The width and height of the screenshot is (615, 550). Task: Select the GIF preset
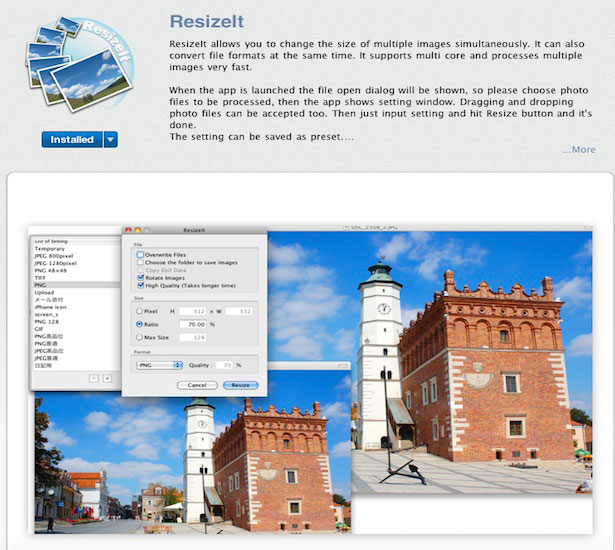point(75,329)
